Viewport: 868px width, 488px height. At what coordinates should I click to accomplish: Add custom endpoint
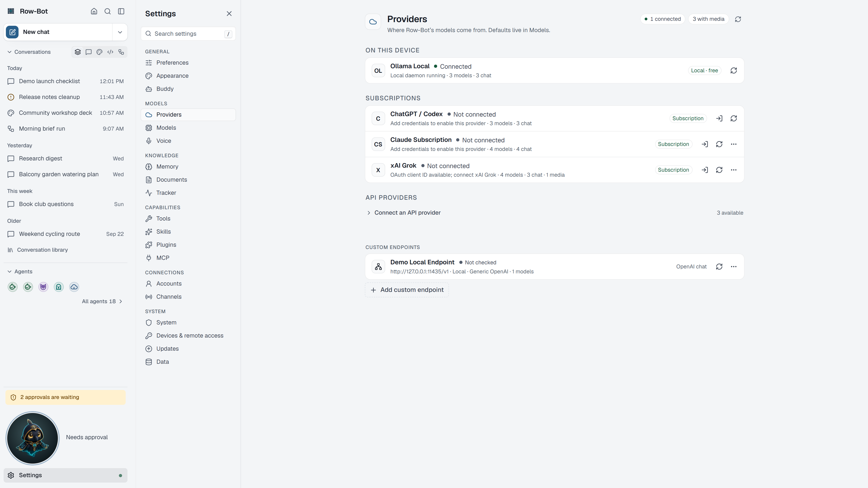407,290
